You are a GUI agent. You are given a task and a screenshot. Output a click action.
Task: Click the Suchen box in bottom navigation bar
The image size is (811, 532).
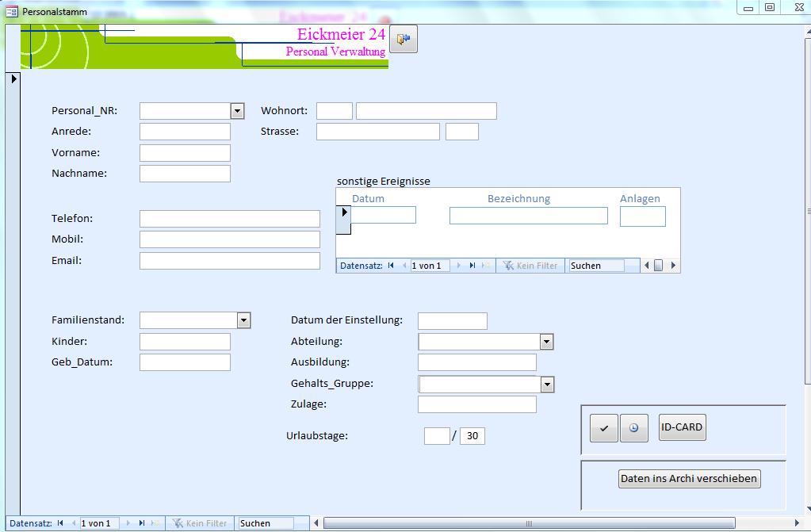[x=266, y=523]
